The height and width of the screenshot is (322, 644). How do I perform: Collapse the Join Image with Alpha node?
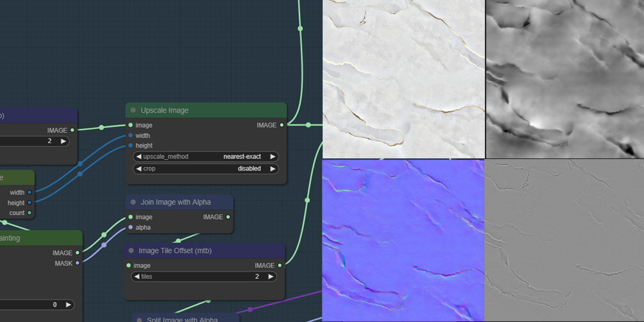pyautogui.click(x=133, y=202)
